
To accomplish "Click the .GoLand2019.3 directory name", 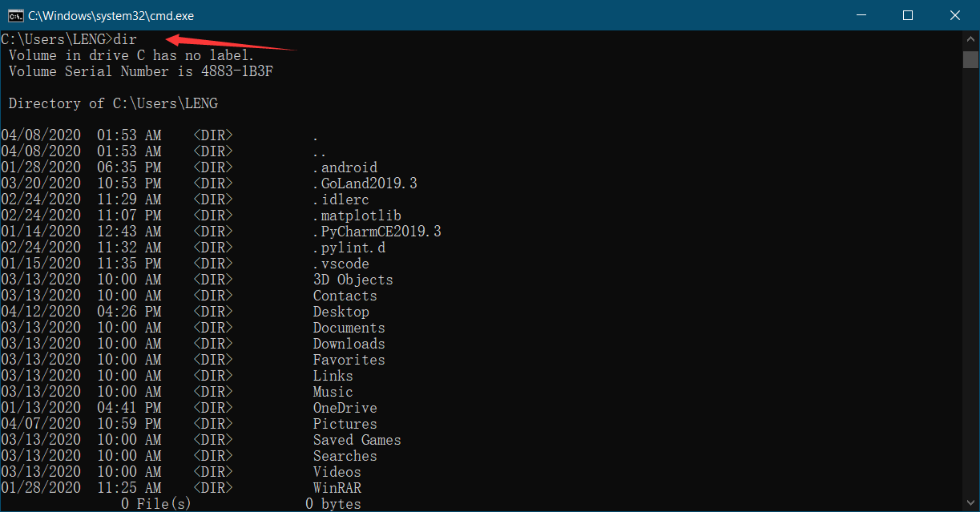I will tap(365, 183).
